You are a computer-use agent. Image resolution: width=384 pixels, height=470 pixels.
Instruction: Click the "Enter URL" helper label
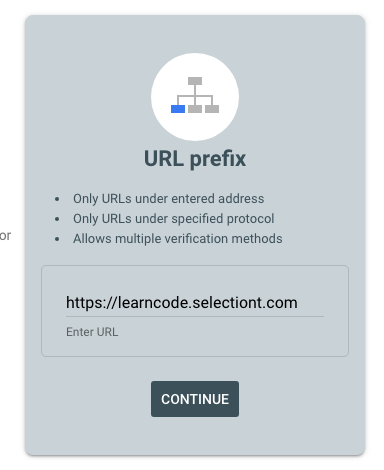pyautogui.click(x=92, y=332)
